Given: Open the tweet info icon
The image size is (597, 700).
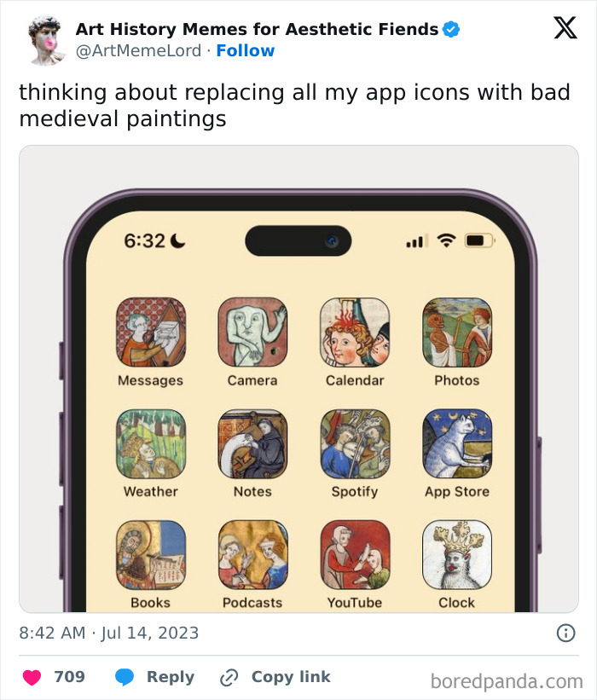Looking at the screenshot, I should tap(568, 632).
